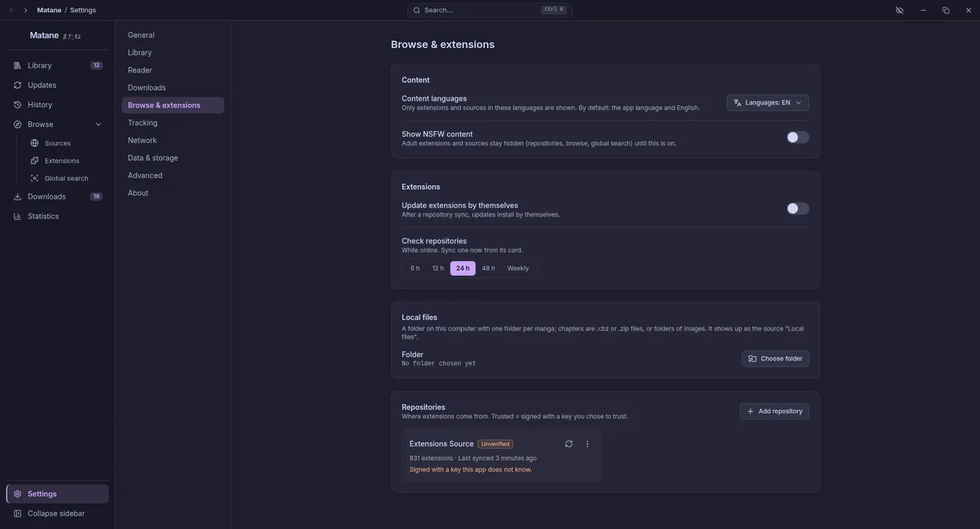The height and width of the screenshot is (529, 980).
Task: Click the forward navigation arrow
Action: coord(25,10)
